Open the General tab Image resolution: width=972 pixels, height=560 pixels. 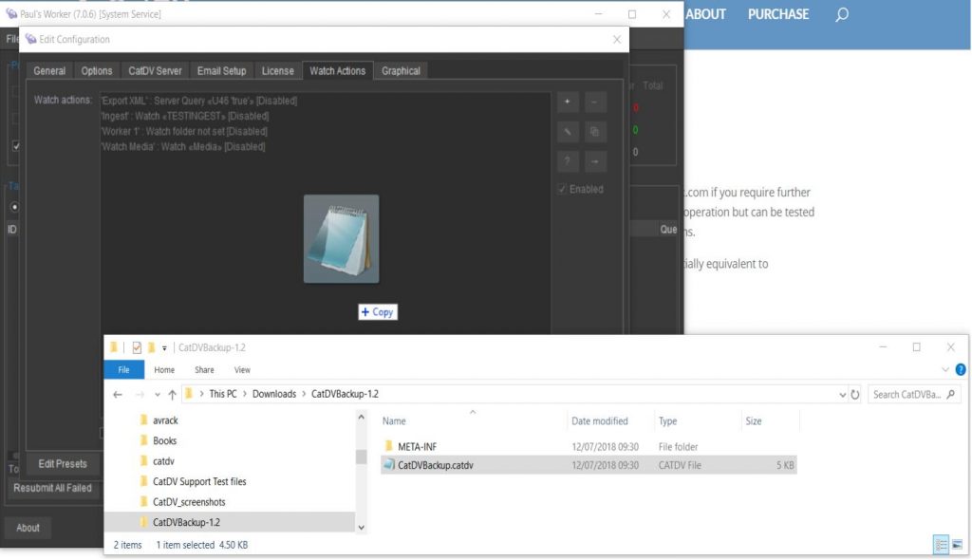pos(49,70)
